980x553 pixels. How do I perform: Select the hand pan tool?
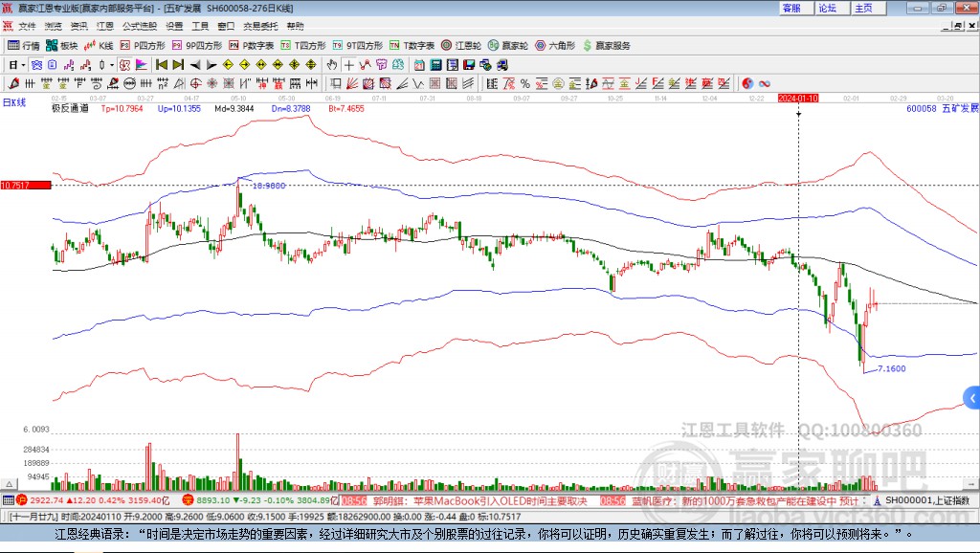pyautogui.click(x=332, y=65)
